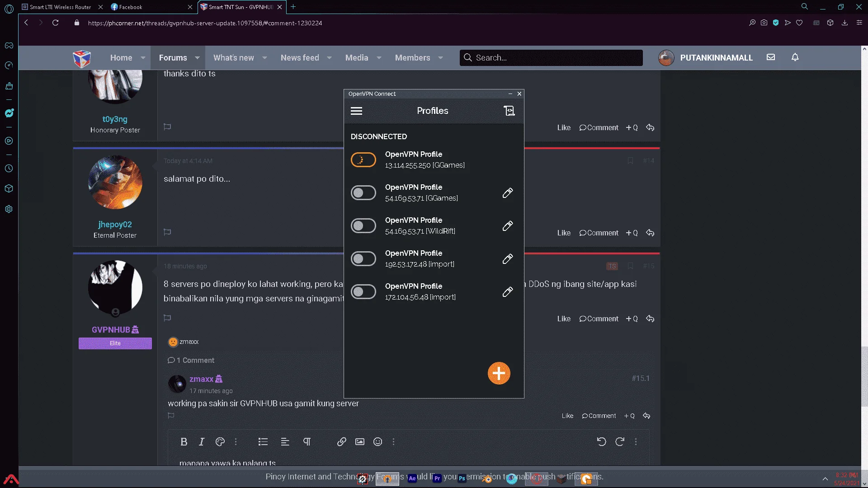Image resolution: width=868 pixels, height=488 pixels.
Task: Comment on t0y3ng's post
Action: (x=599, y=128)
